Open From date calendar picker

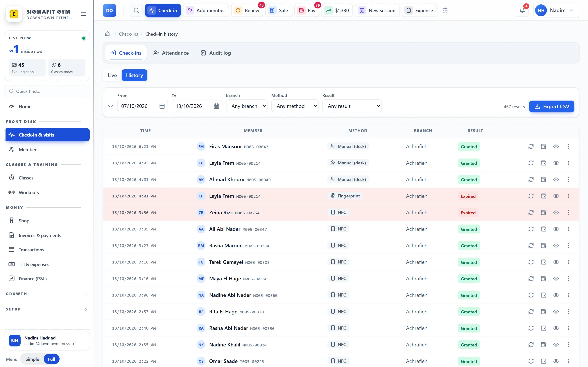coord(162,106)
